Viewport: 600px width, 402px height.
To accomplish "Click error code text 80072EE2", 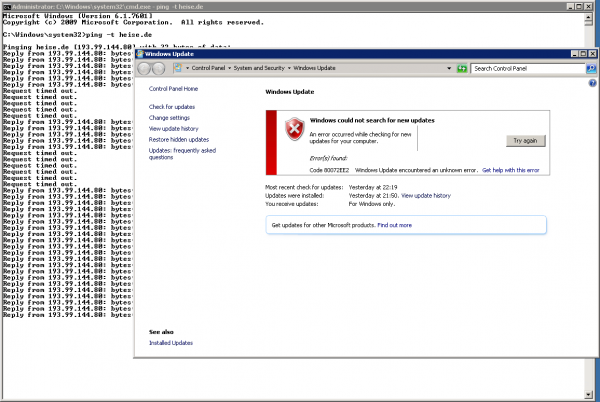I will click(336, 170).
